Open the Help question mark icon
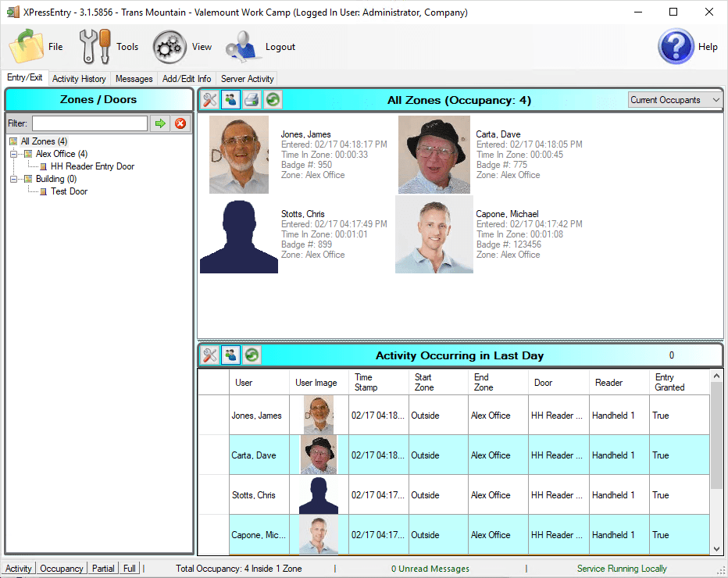728x578 pixels. [676, 46]
